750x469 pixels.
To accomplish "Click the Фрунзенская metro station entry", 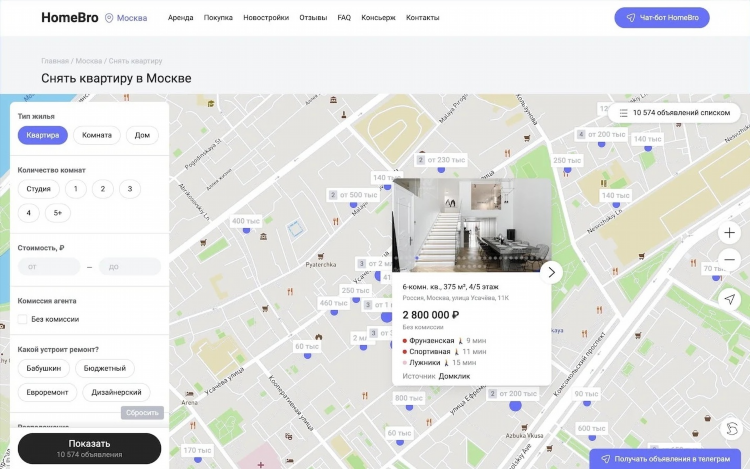I will pos(444,341).
